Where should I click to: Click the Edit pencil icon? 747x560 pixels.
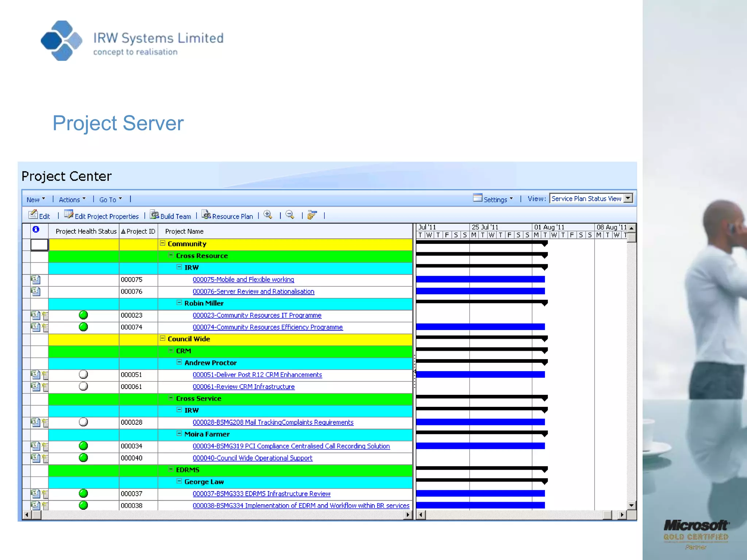pyautogui.click(x=34, y=215)
